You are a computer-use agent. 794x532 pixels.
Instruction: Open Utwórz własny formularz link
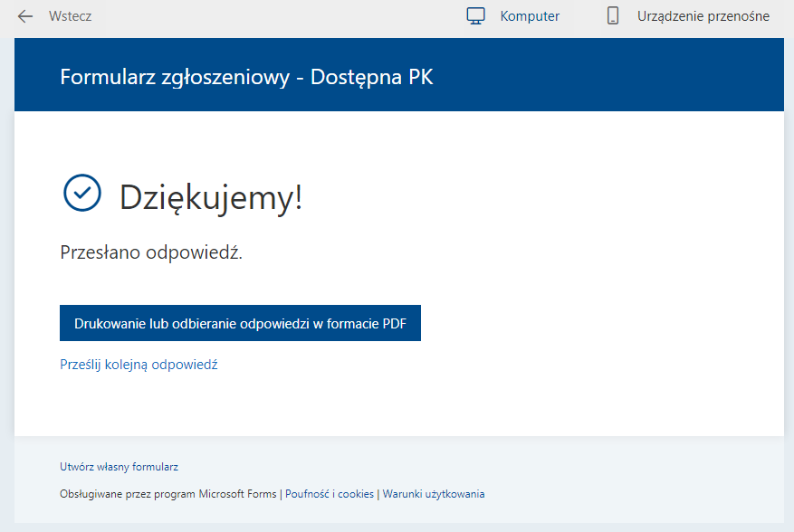tap(119, 467)
